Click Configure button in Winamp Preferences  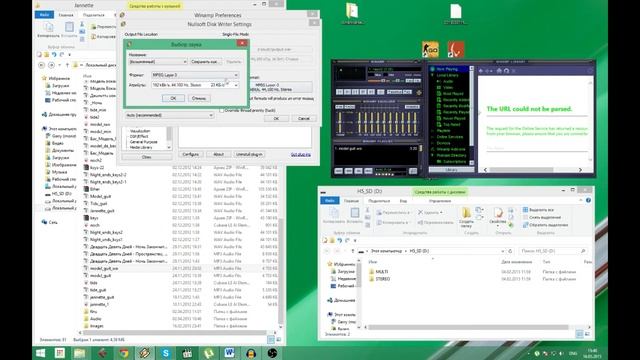190,154
